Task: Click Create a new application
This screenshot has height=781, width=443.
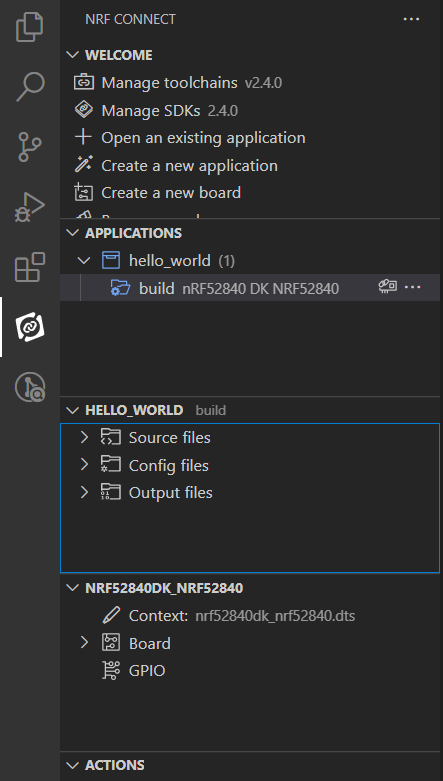Action: (x=189, y=165)
